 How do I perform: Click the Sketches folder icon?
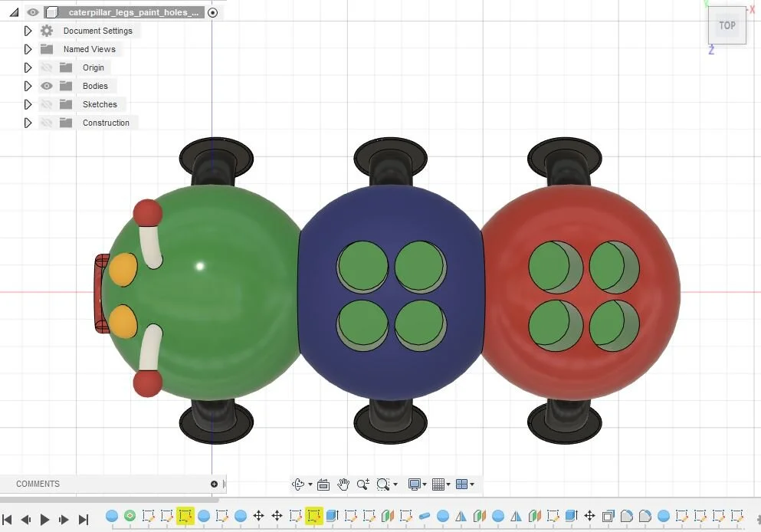[x=65, y=104]
